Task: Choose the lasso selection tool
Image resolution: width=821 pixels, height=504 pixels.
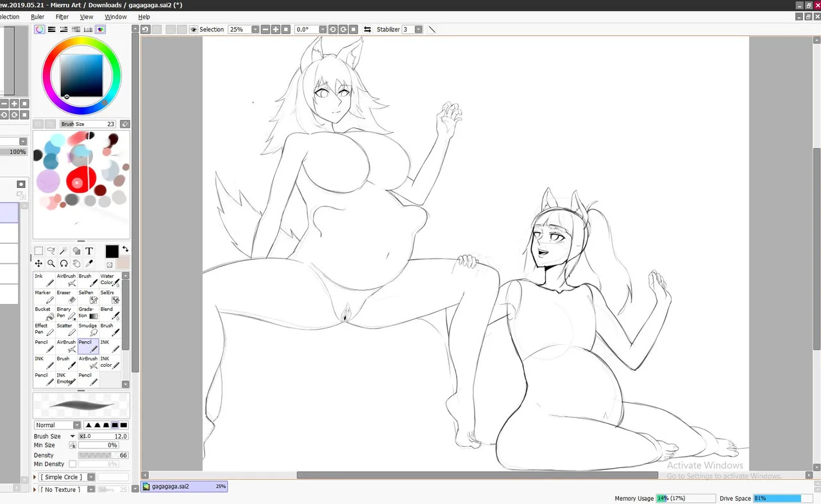Action: [51, 251]
